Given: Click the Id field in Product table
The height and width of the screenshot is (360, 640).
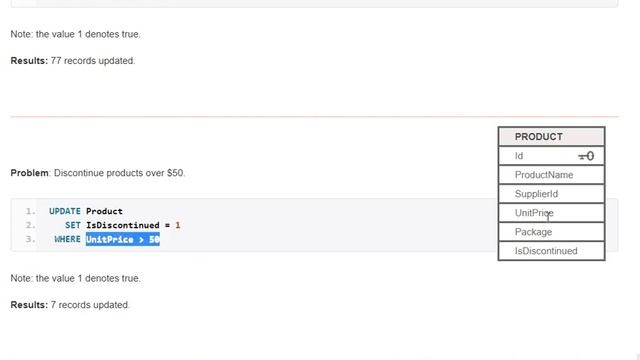Looking at the screenshot, I should coord(551,156).
